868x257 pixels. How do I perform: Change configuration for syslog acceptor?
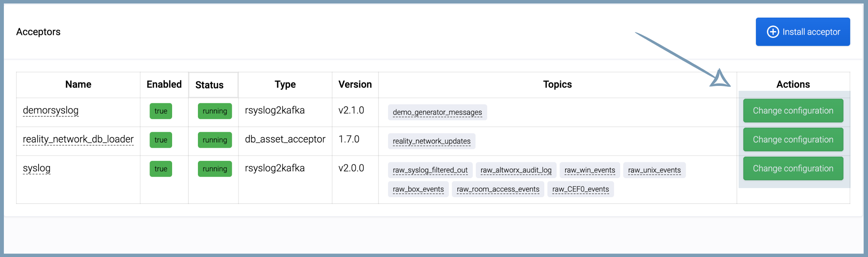tap(793, 169)
